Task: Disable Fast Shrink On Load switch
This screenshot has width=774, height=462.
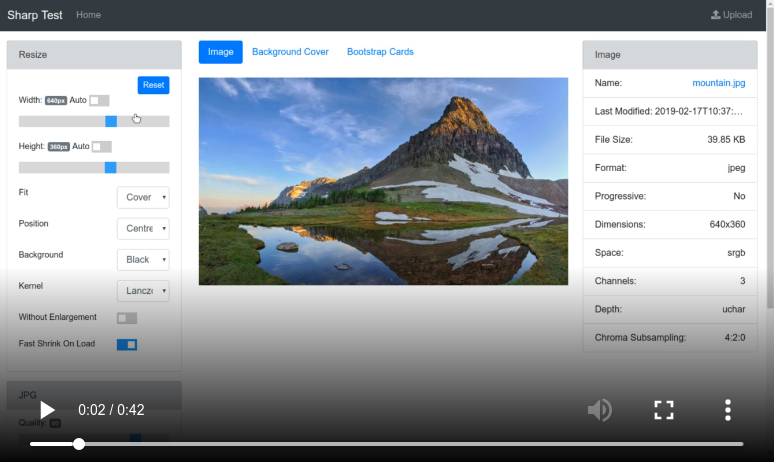Action: coord(127,345)
